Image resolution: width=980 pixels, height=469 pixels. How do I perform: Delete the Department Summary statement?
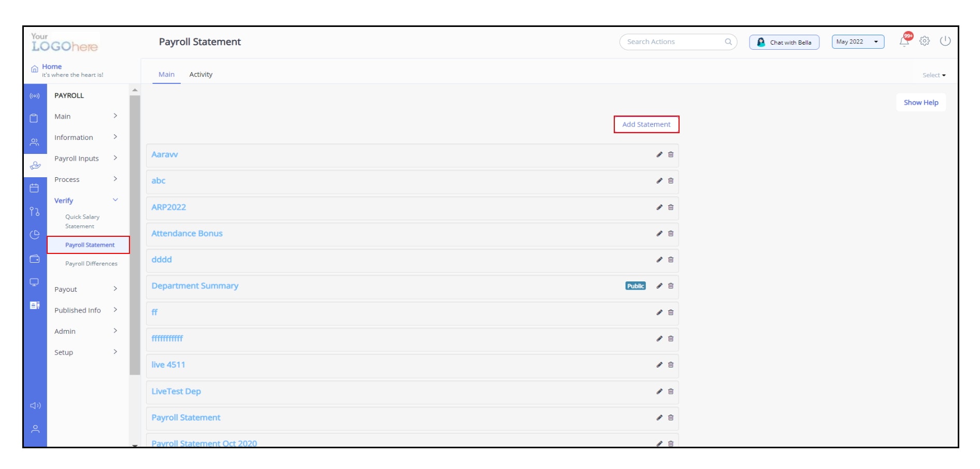(671, 286)
